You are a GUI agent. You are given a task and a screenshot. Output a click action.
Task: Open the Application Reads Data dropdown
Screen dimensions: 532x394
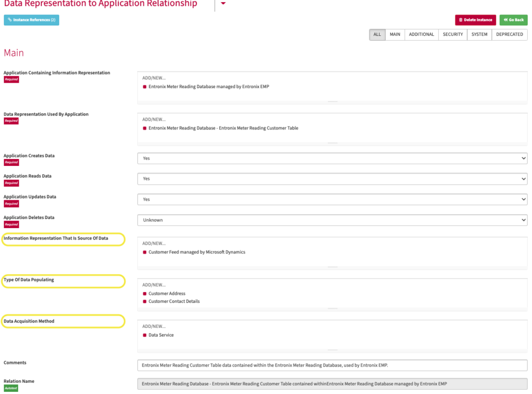click(332, 179)
